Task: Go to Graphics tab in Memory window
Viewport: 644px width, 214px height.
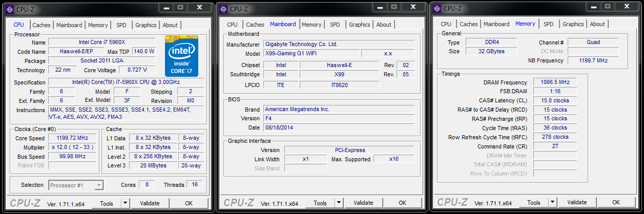Action: coord(573,24)
